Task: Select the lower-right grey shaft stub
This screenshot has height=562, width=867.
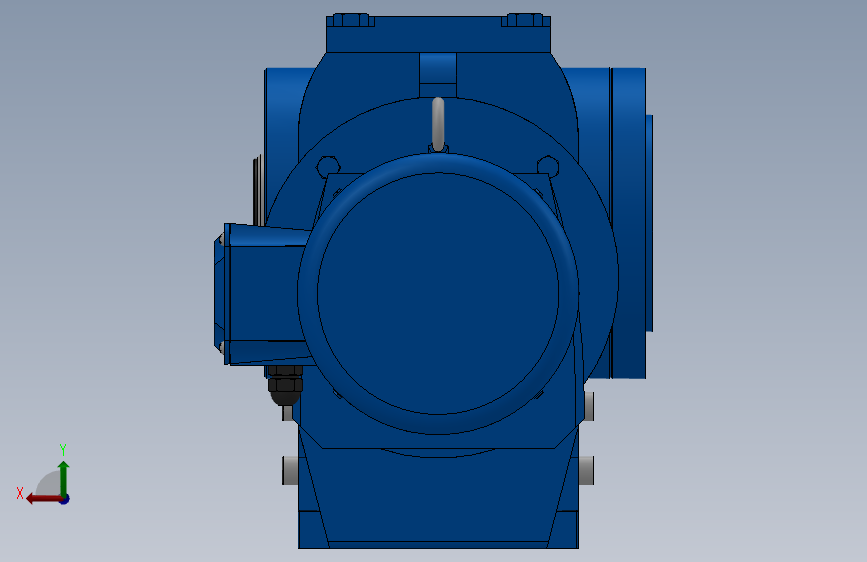Action: (x=586, y=471)
